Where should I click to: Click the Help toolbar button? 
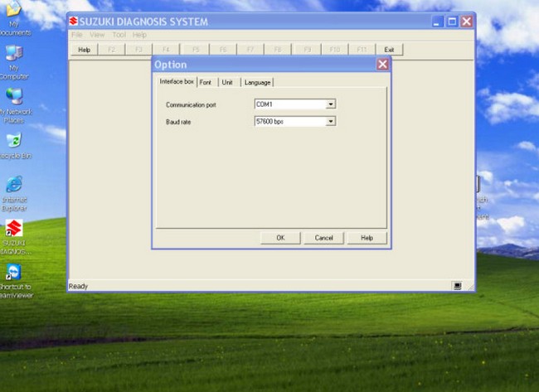(x=85, y=50)
